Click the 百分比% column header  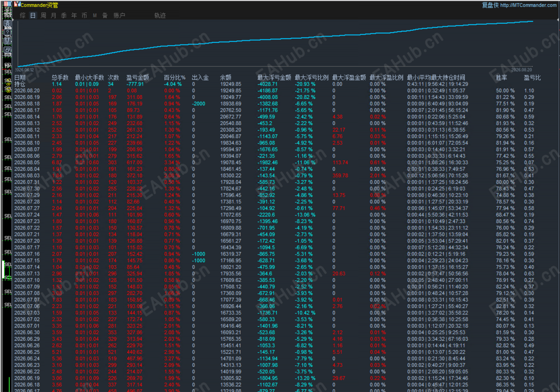click(175, 77)
